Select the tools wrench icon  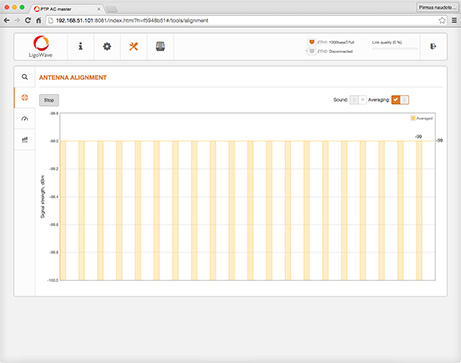click(x=134, y=46)
